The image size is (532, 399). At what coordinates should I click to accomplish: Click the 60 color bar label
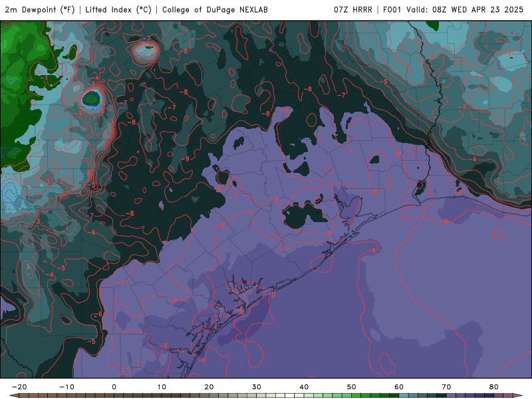coord(399,387)
